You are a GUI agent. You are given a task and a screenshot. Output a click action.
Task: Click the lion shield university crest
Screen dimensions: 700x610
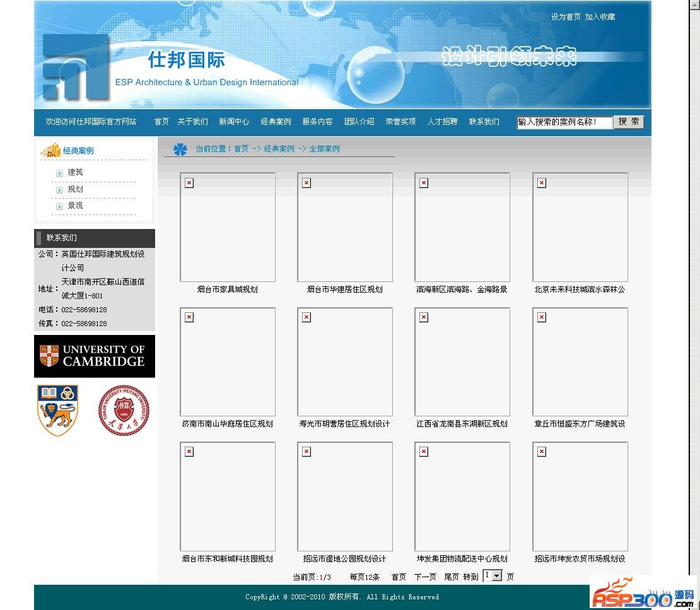pyautogui.click(x=58, y=411)
